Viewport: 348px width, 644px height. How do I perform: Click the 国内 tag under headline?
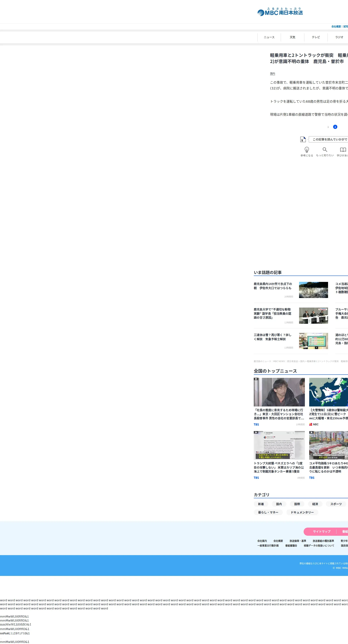[272, 74]
